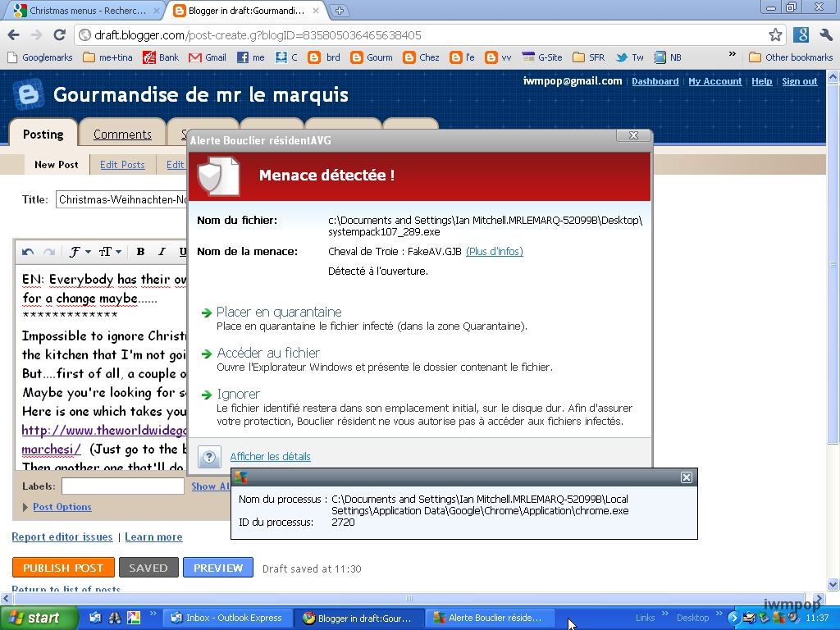
Task: Expand hidden system tray icons
Action: coord(733,619)
